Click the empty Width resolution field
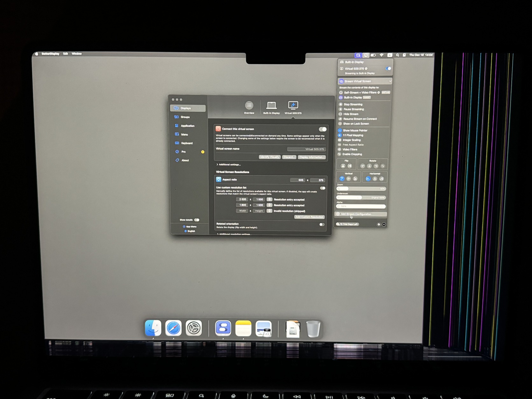This screenshot has height=399, width=532. coord(242,211)
